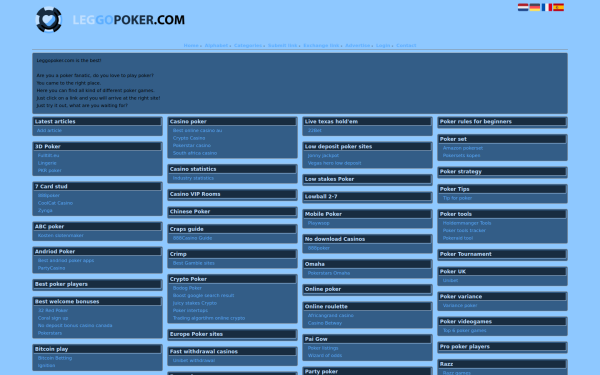Open the Industry statistics link
This screenshot has width=600, height=375.
click(193, 178)
